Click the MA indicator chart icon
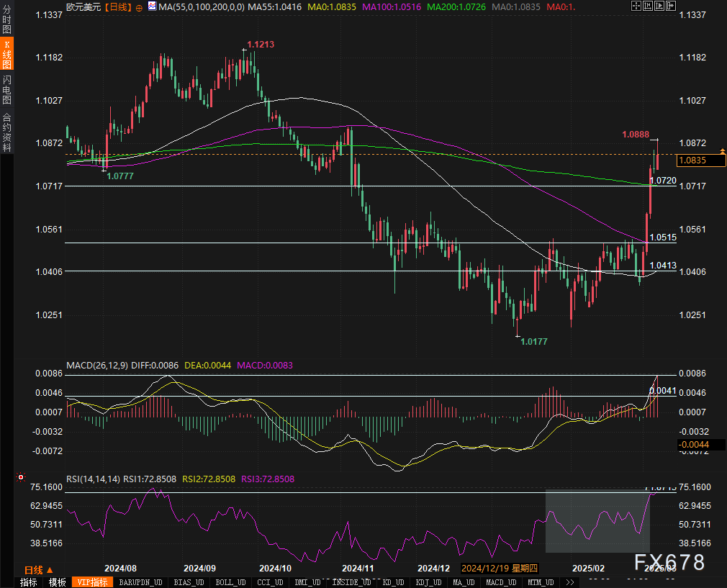This screenshot has width=727, height=588. 152,6
